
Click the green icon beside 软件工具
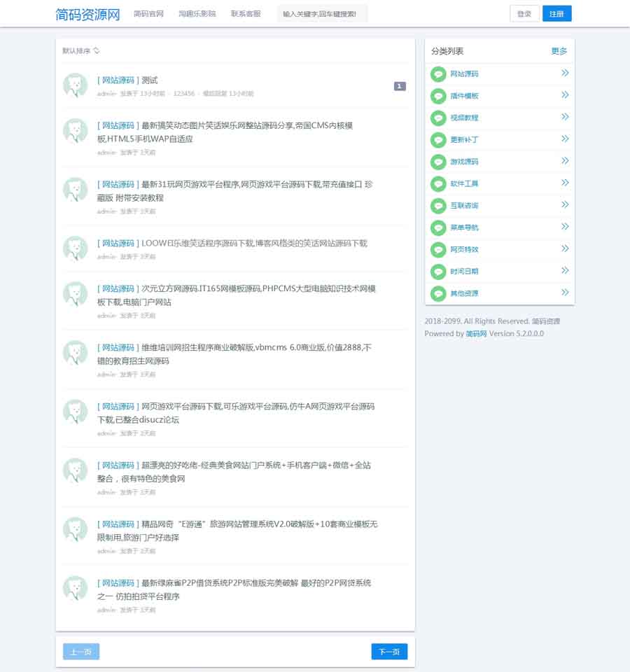tap(438, 184)
